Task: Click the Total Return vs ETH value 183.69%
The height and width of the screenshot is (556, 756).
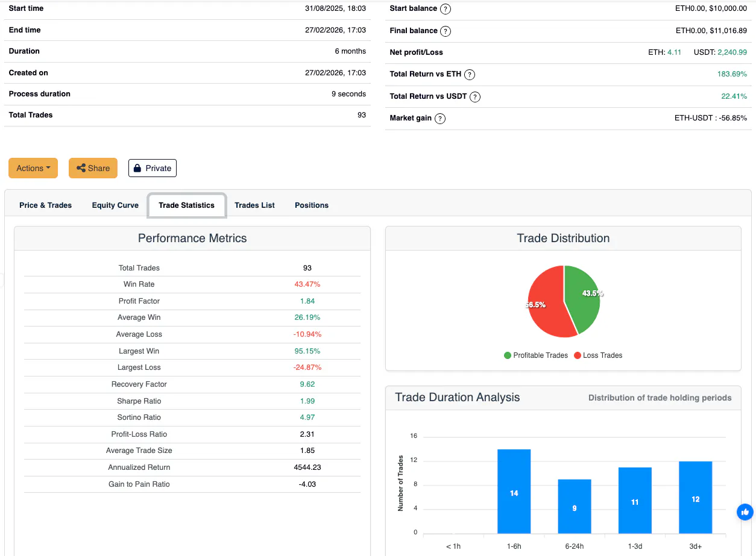Action: click(732, 74)
